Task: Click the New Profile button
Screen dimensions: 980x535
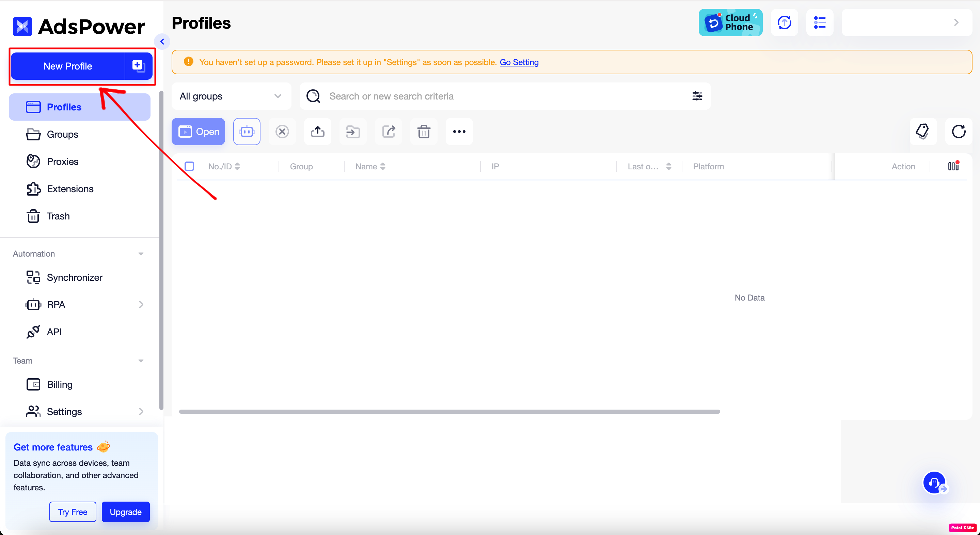Action: [68, 66]
